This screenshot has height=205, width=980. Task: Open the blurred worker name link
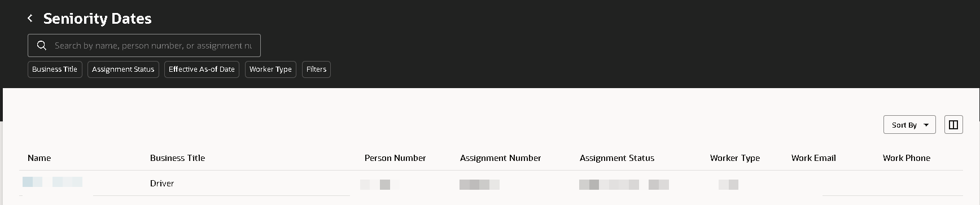(x=53, y=182)
